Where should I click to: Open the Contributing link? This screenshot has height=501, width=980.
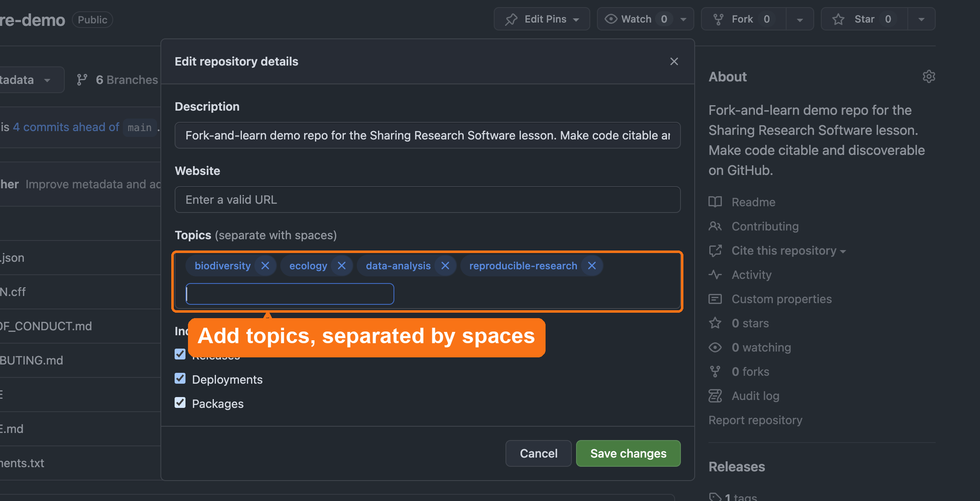765,226
